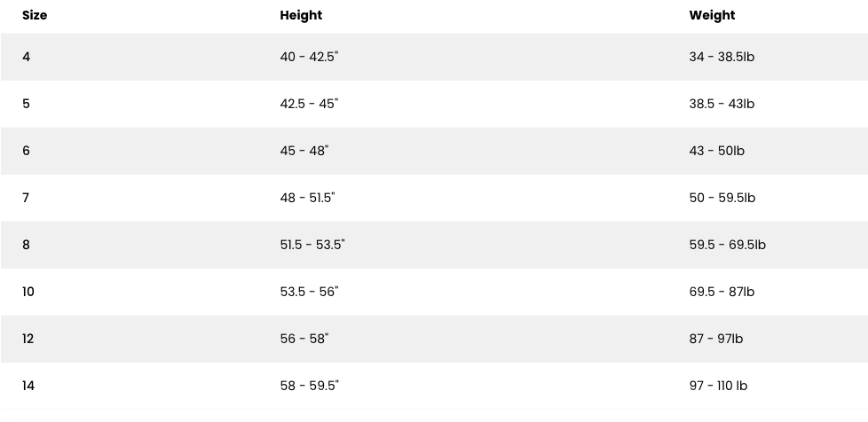The width and height of the screenshot is (868, 422).
Task: Select the size 5 row label
Action: 26,104
